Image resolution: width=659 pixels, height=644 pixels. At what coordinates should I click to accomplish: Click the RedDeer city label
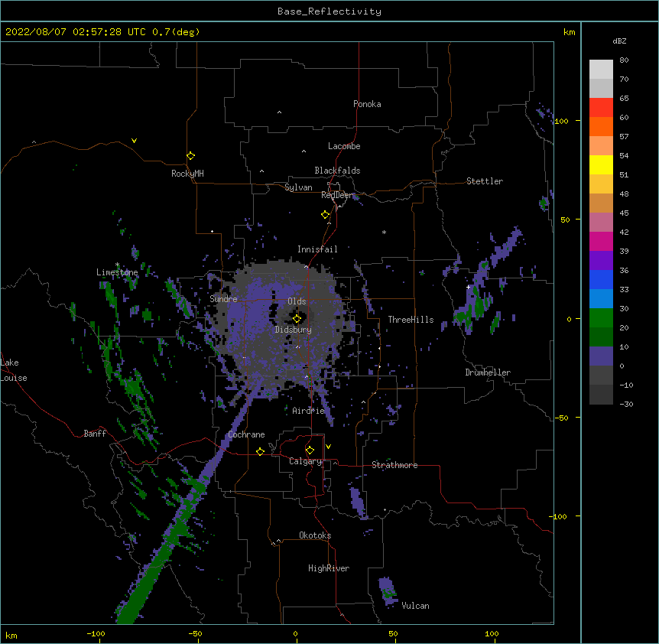pyautogui.click(x=337, y=195)
